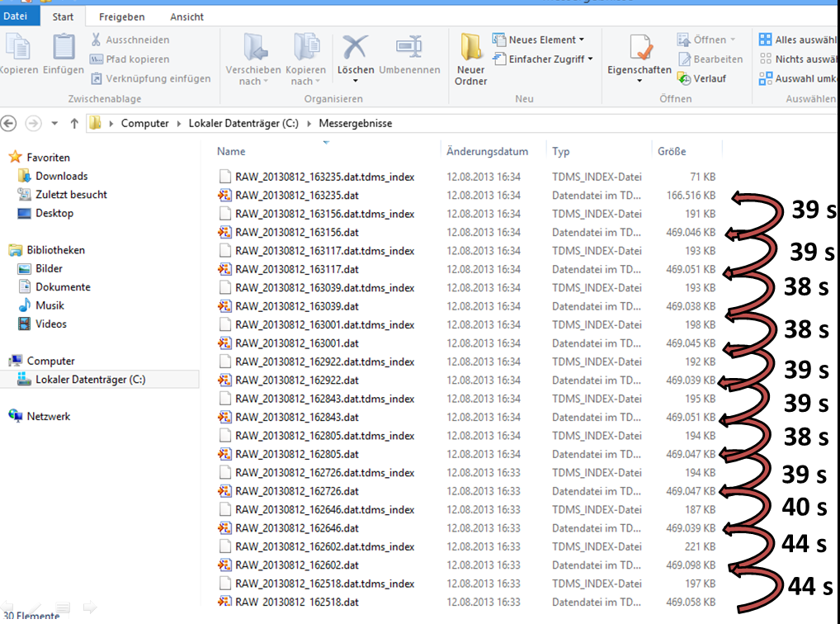Open the Verschieben nach dropdown
This screenshot has width=840, height=624.
252,59
